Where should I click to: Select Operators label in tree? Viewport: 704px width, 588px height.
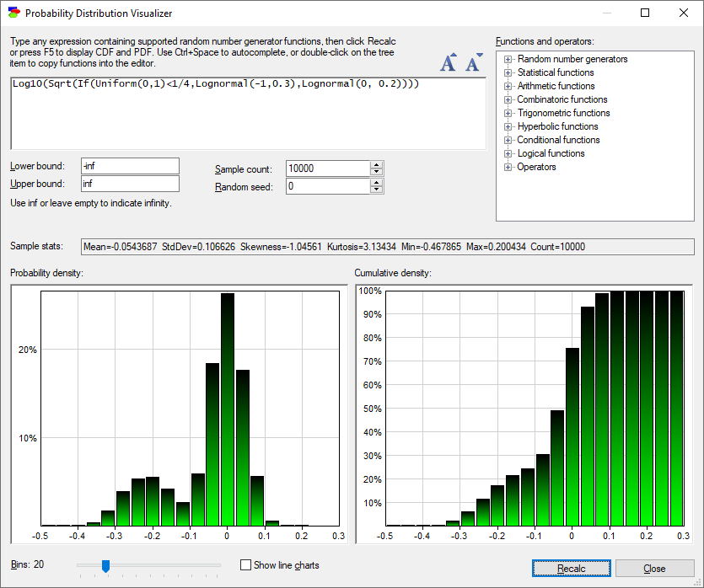click(x=536, y=167)
